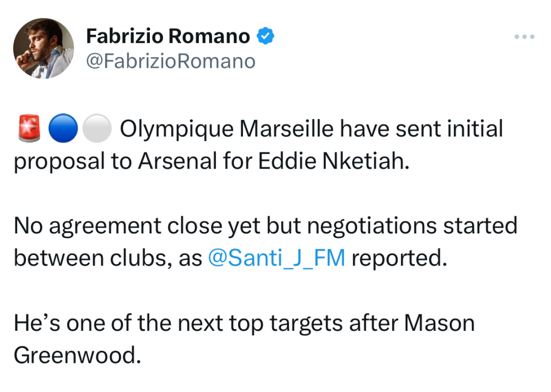Click the words "negotiations started"

(x=423, y=226)
